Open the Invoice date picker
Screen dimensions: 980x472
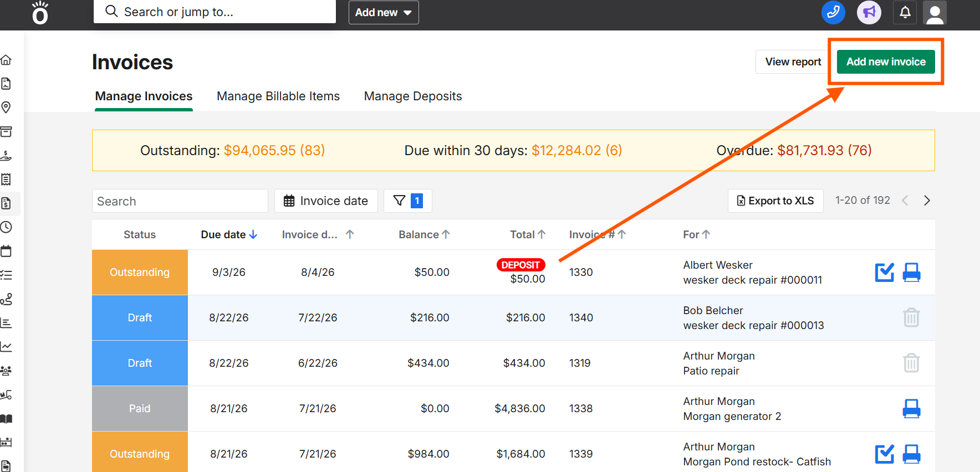pos(326,201)
